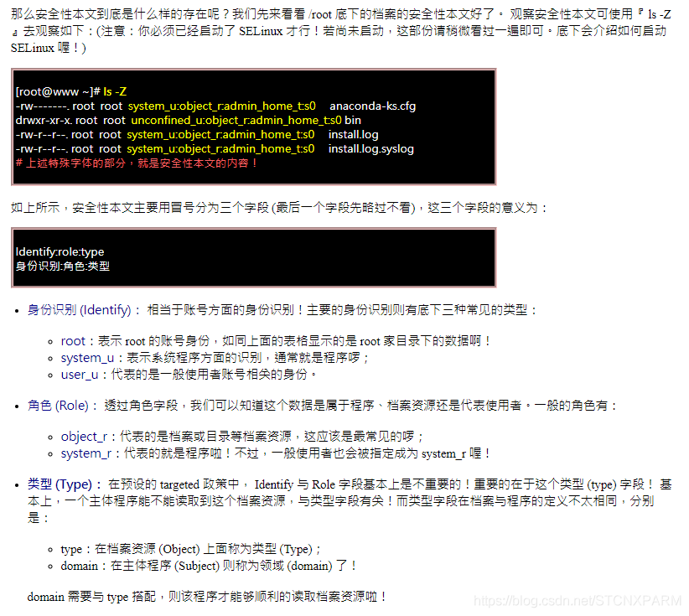Image resolution: width=689 pixels, height=616 pixels.
Task: Click the '[root@www ~]# ls -Z' command line
Action: pyautogui.click(x=71, y=92)
